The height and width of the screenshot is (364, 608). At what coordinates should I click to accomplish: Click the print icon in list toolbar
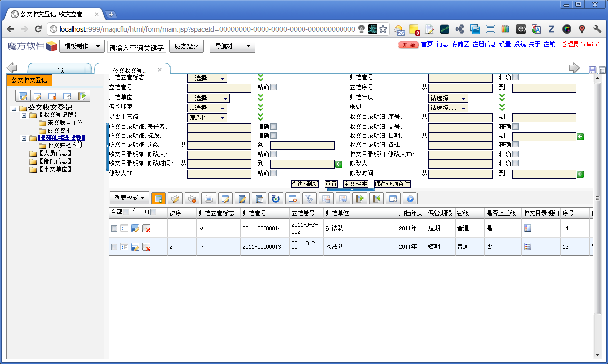click(x=208, y=198)
